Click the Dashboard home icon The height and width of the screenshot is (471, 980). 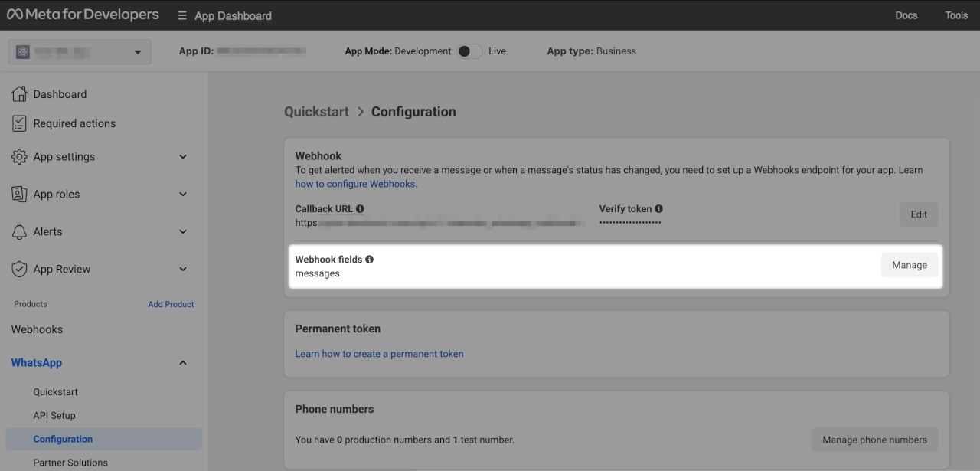(19, 93)
